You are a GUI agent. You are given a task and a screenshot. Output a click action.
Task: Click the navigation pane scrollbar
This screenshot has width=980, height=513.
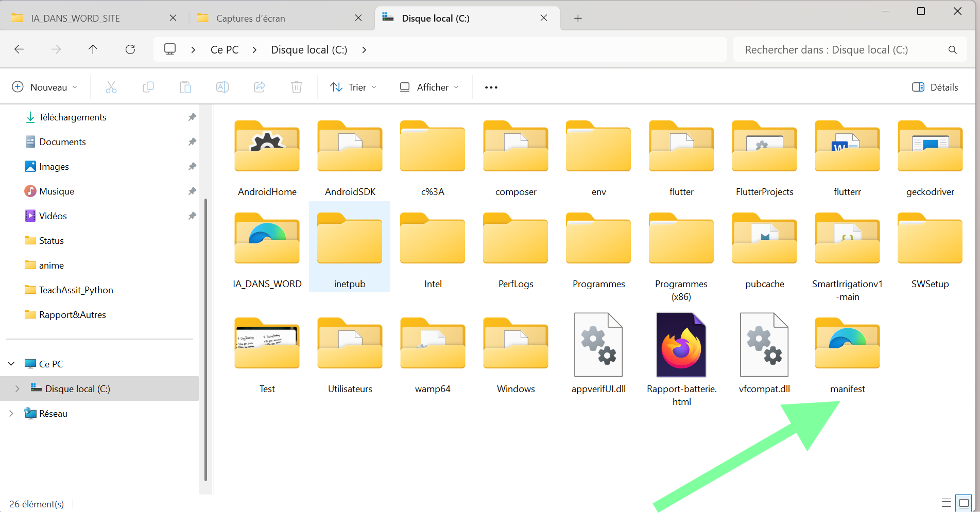click(x=205, y=340)
